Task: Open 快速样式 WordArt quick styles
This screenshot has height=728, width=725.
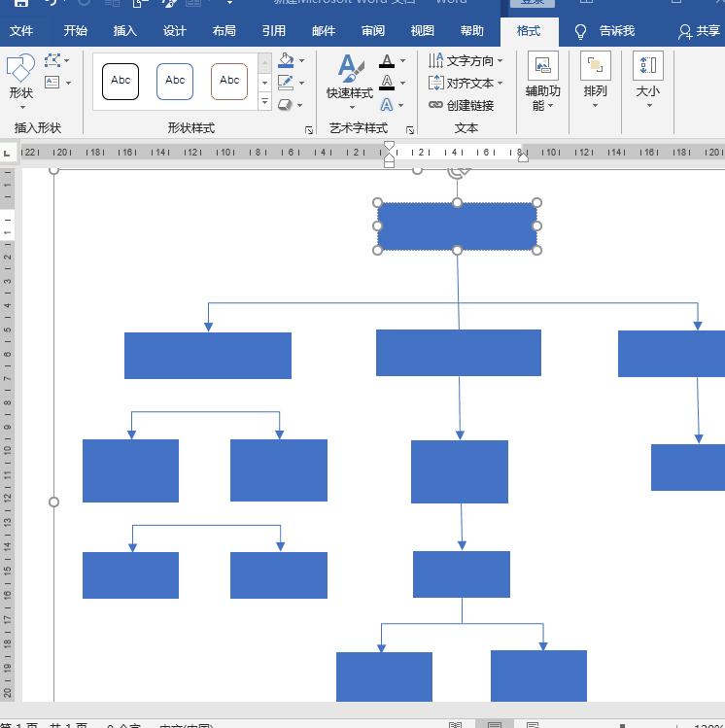Action: pyautogui.click(x=351, y=82)
